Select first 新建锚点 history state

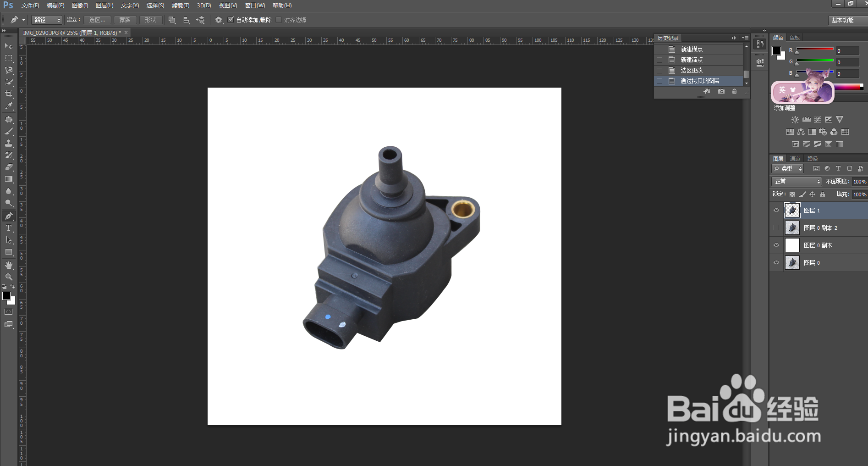699,49
